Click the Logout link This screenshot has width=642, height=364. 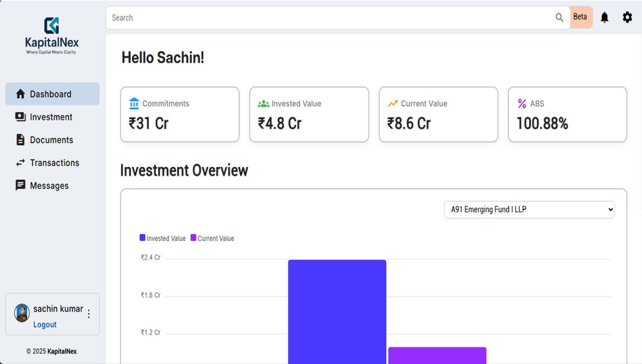click(45, 324)
